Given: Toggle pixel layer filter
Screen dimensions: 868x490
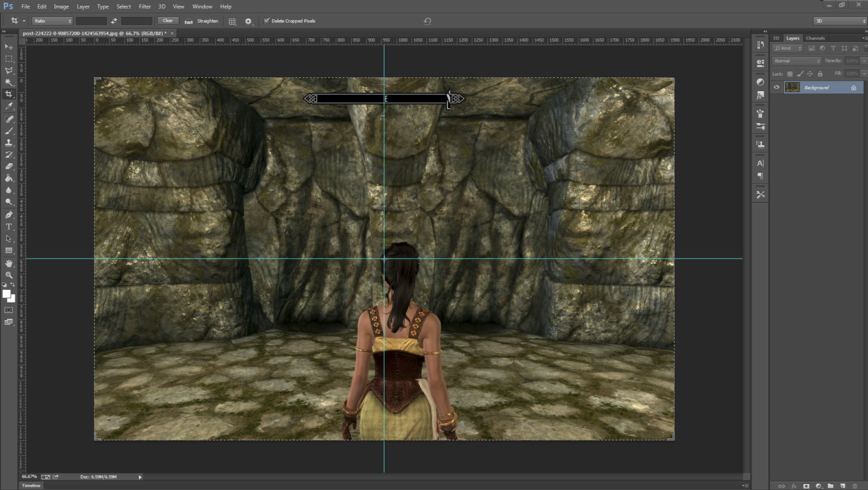Looking at the screenshot, I should 812,48.
